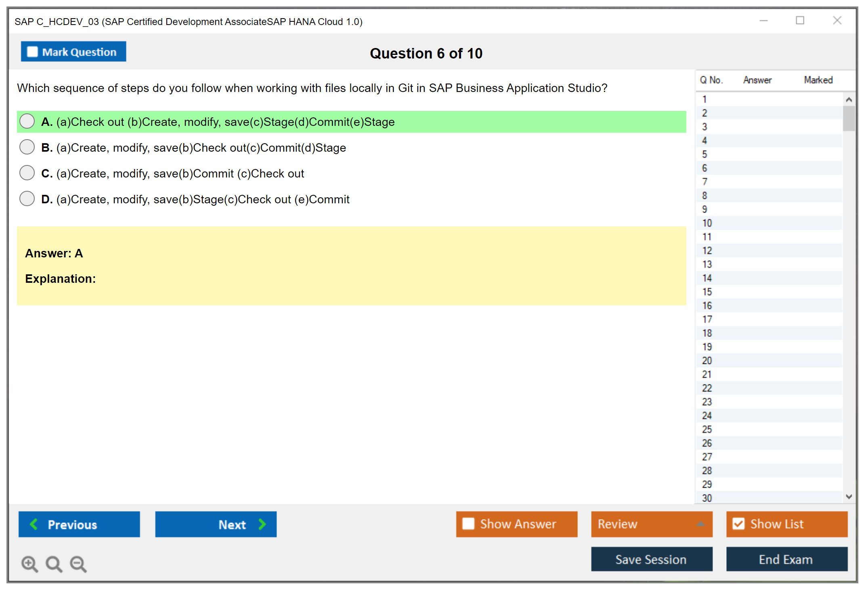
Task: Click the Save Session button
Action: tap(651, 559)
